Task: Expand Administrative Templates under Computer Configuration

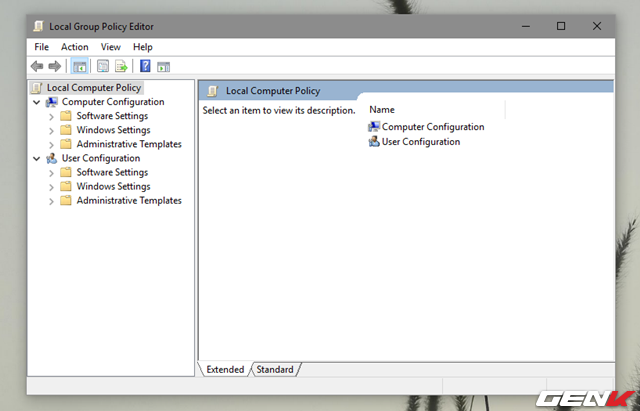Action: (x=51, y=145)
